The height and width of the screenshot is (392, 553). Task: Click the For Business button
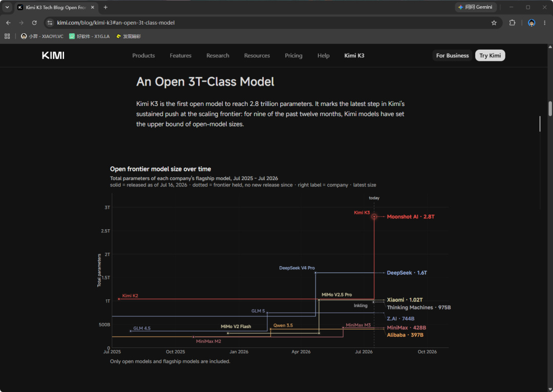click(452, 55)
